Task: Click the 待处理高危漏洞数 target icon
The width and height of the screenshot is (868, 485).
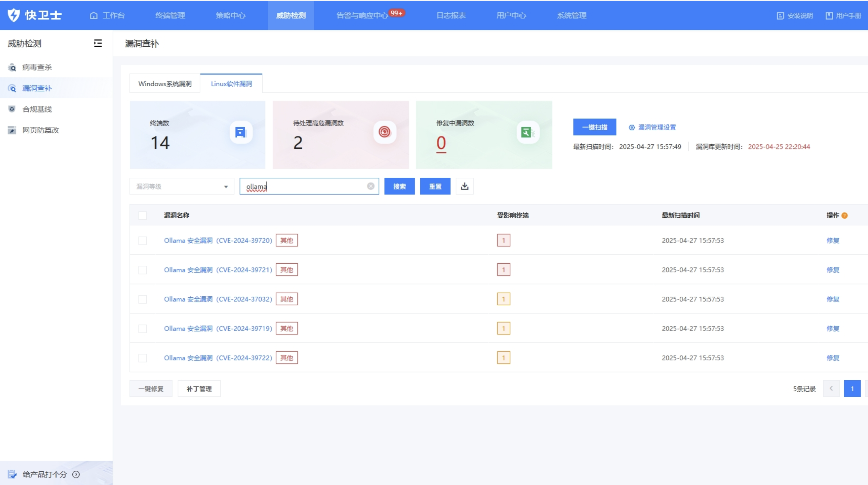Action: coord(385,132)
